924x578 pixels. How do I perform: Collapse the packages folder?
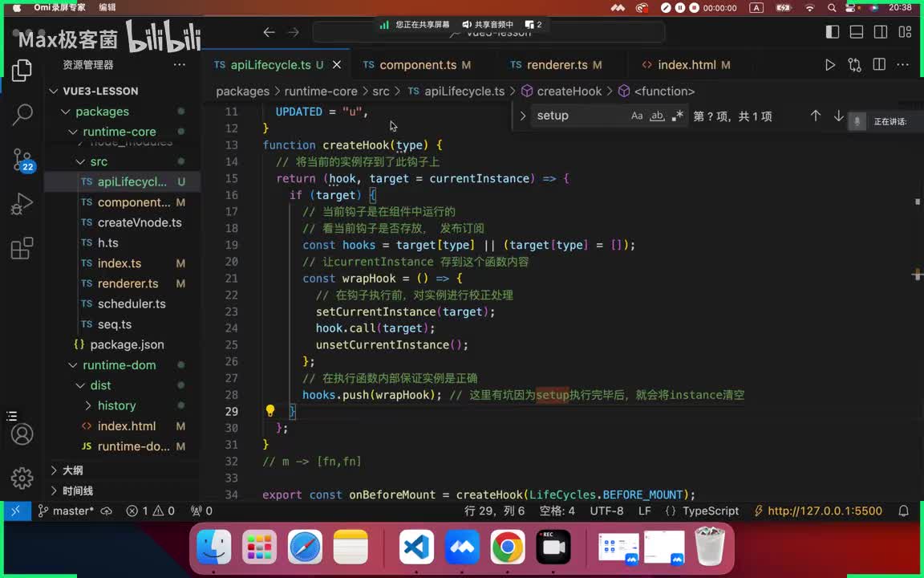tap(66, 112)
